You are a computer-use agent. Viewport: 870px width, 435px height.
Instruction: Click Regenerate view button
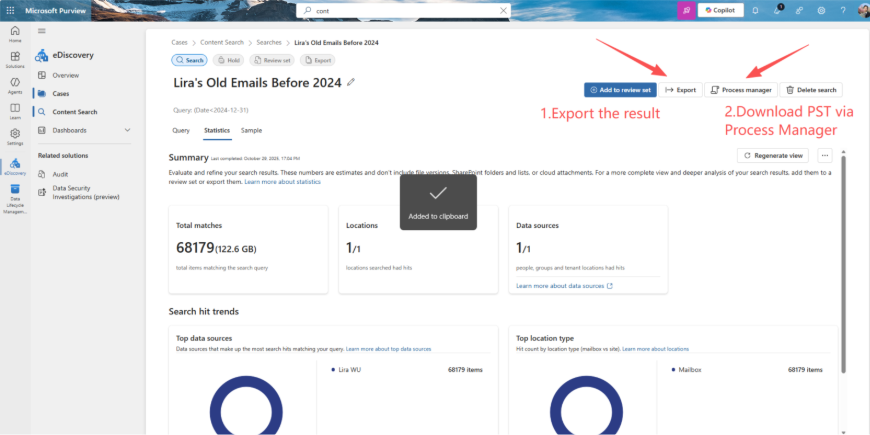coord(773,156)
